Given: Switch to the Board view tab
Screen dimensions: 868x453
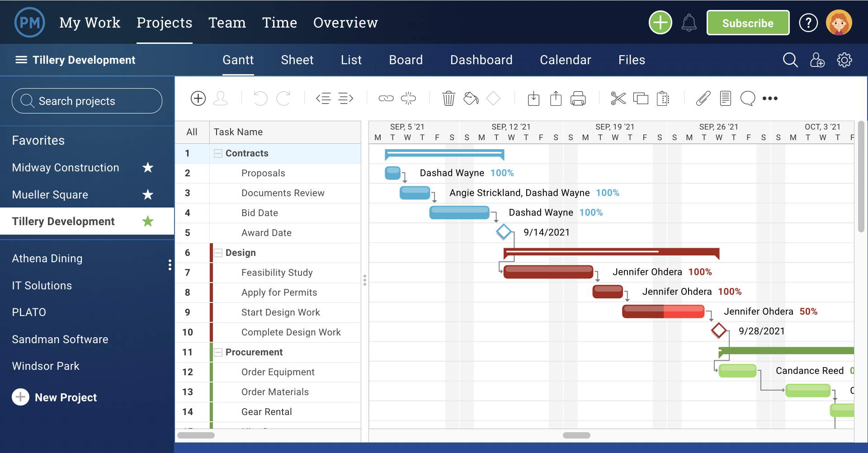Looking at the screenshot, I should point(406,60).
